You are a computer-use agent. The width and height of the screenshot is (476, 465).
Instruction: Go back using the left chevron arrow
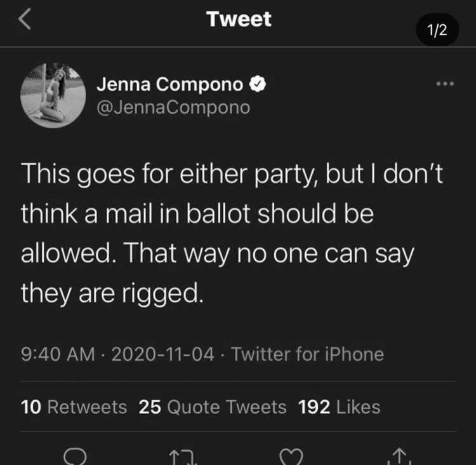coord(24,19)
